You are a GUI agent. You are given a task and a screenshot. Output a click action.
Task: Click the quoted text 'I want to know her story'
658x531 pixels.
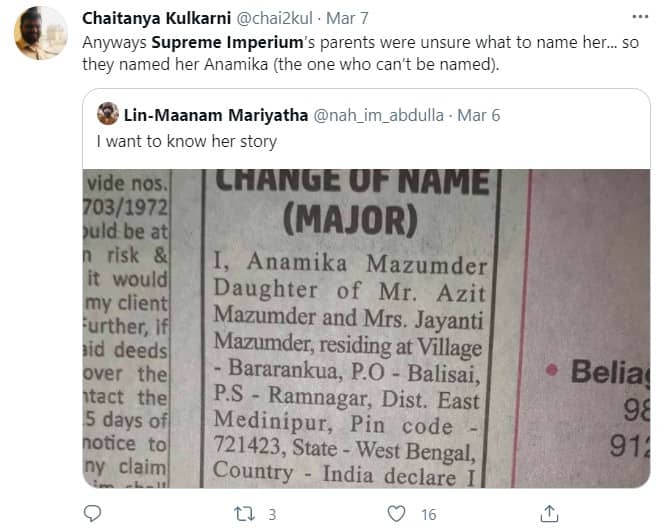point(186,141)
